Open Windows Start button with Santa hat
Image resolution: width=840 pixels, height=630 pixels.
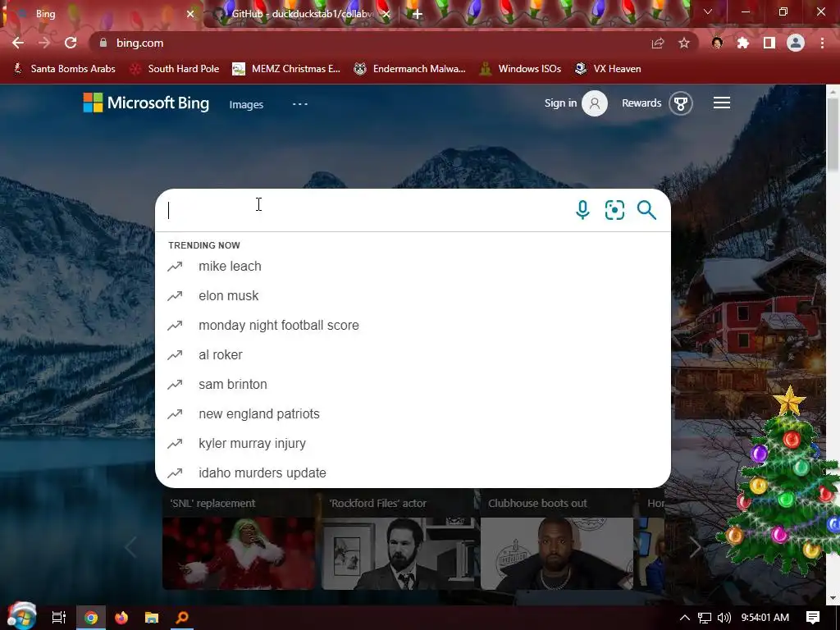21,616
